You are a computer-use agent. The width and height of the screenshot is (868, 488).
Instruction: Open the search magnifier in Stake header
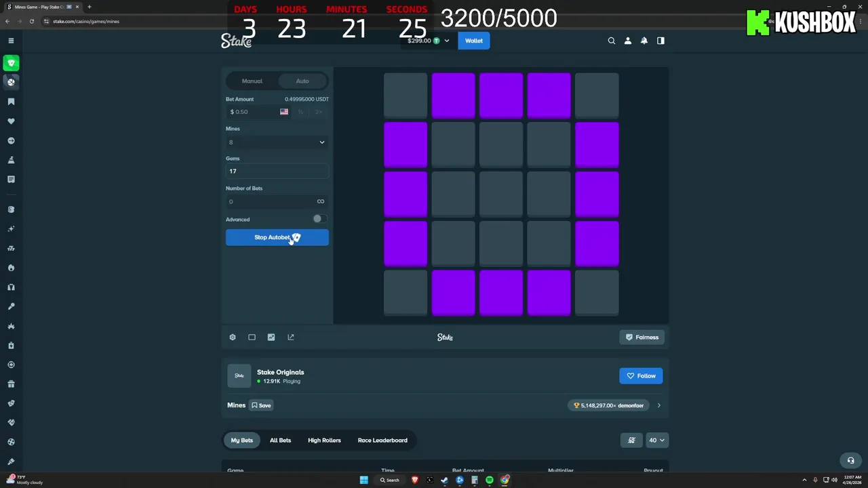[612, 41]
